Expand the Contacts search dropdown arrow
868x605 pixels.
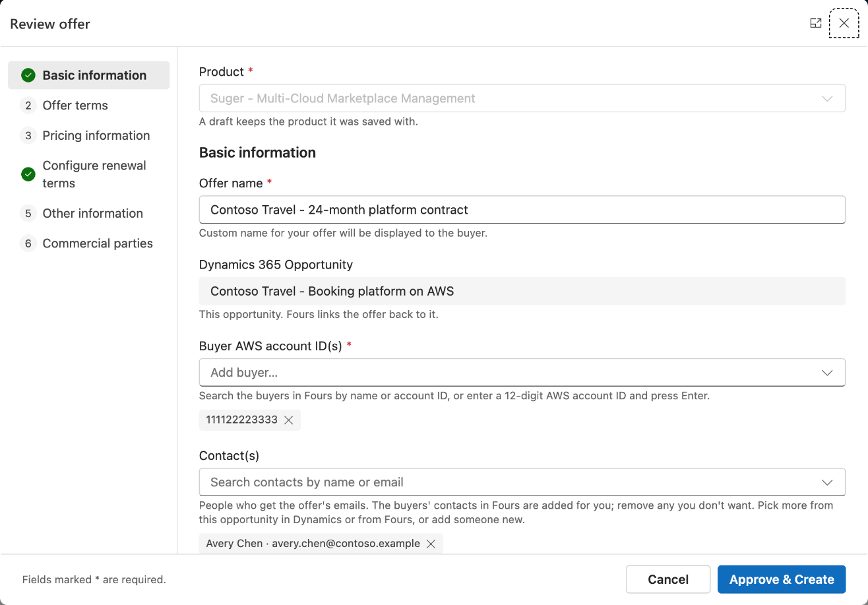(x=827, y=482)
